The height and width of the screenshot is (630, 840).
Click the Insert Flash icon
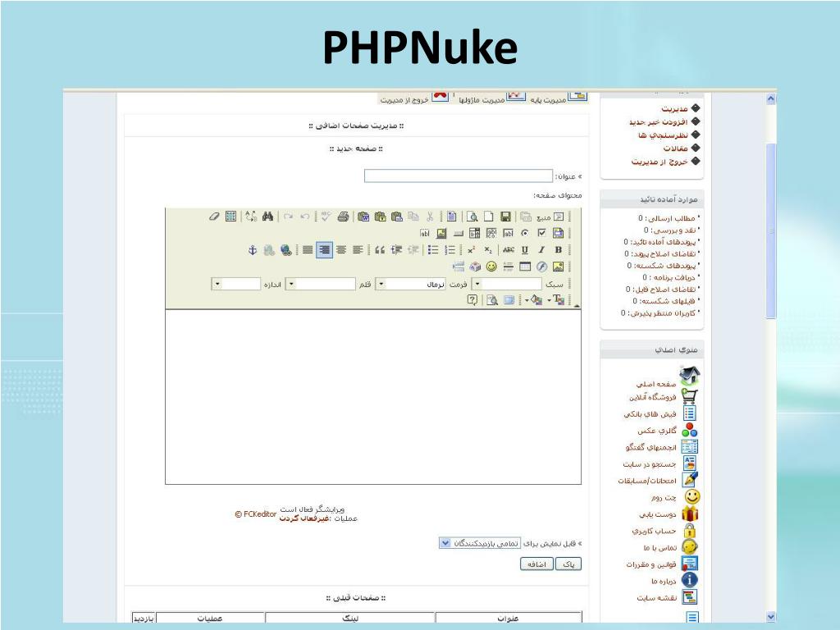(x=541, y=267)
